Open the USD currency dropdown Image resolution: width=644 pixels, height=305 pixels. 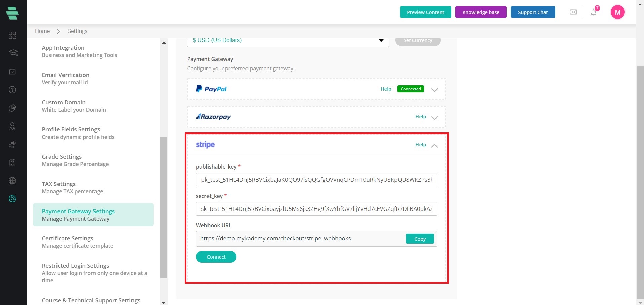pyautogui.click(x=288, y=41)
